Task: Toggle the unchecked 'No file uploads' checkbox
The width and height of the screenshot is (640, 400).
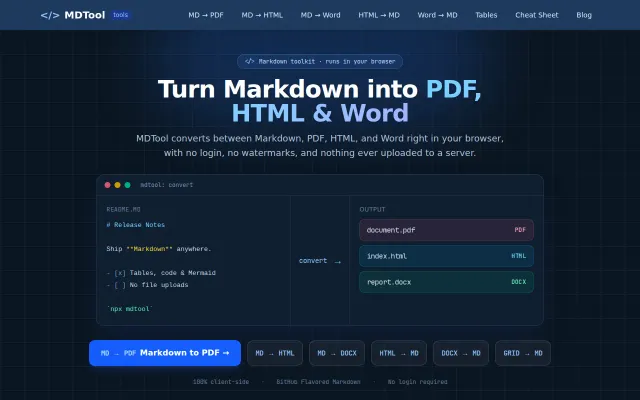Action: [x=120, y=285]
